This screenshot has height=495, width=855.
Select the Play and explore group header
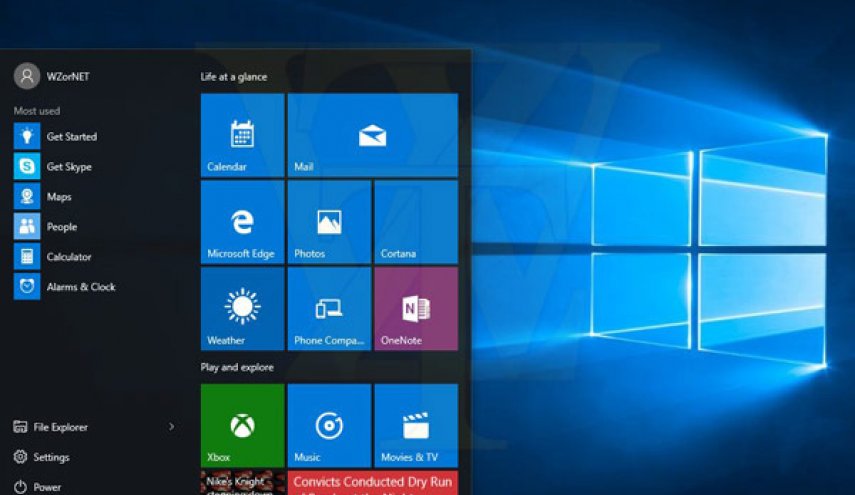[237, 367]
